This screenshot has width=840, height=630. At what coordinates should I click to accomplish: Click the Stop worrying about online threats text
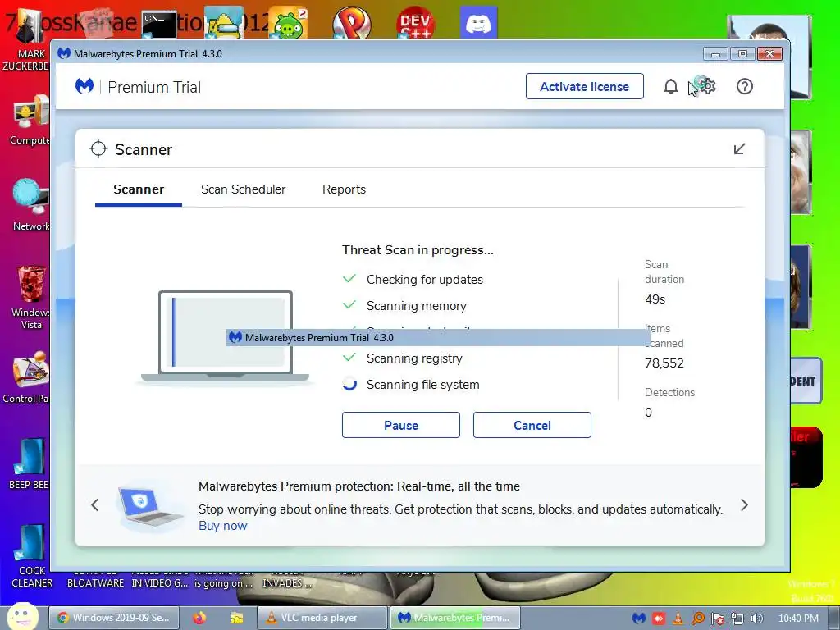(460, 509)
